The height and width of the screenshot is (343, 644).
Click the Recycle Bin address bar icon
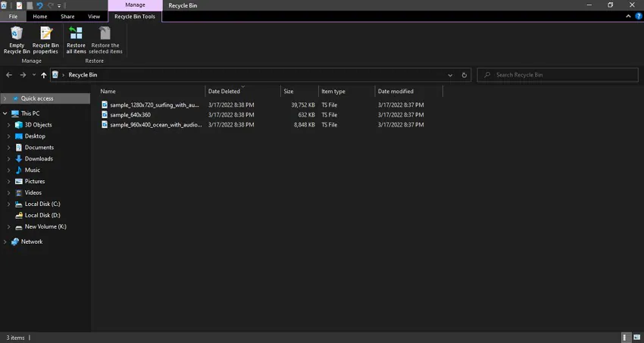pos(55,75)
